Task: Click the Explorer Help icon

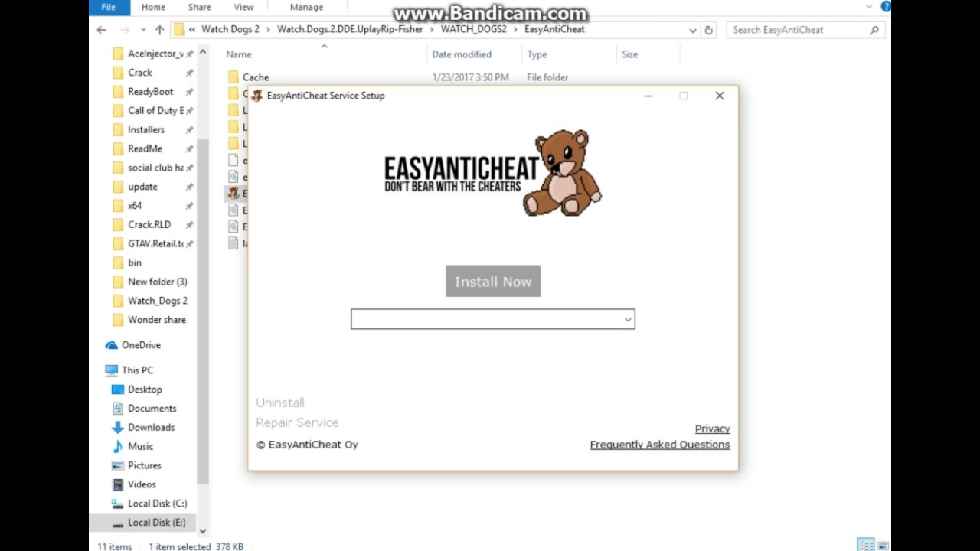Action: 886,7
